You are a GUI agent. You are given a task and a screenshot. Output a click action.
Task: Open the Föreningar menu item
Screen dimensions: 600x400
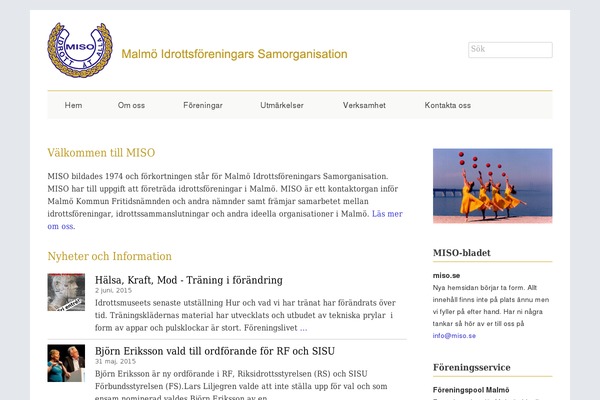tap(203, 105)
